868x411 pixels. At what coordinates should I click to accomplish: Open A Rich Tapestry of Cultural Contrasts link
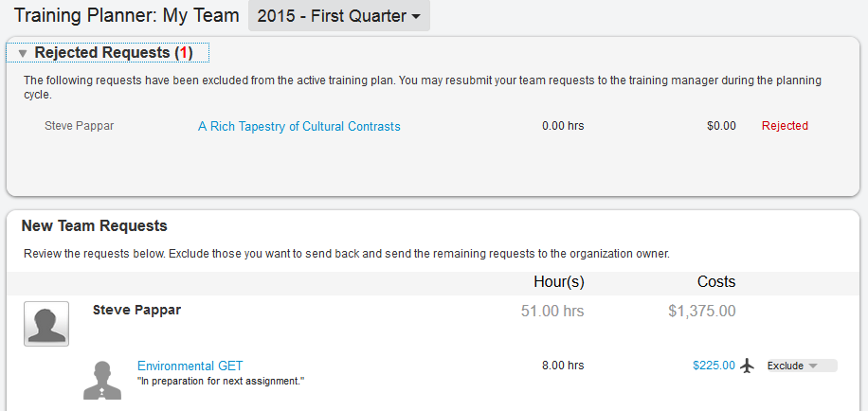coord(298,126)
